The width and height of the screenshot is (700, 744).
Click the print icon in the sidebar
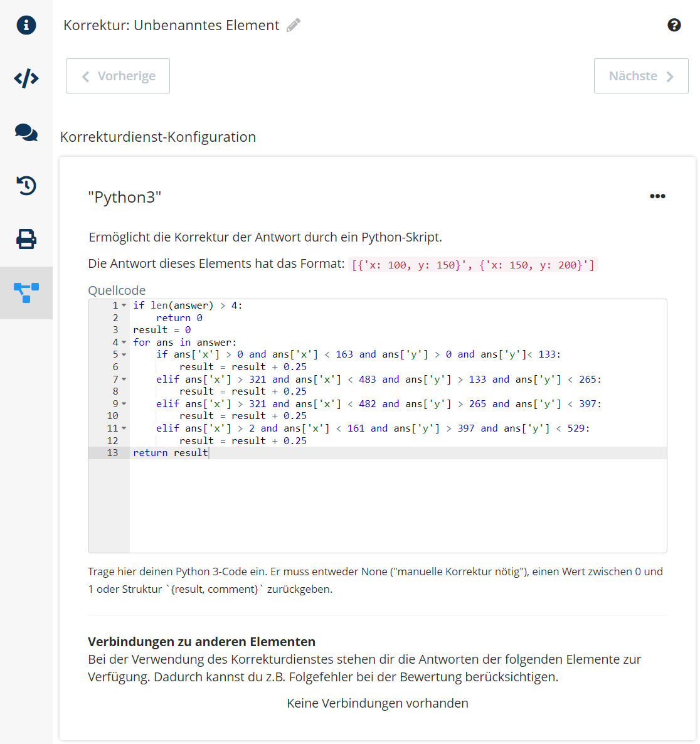click(x=26, y=239)
